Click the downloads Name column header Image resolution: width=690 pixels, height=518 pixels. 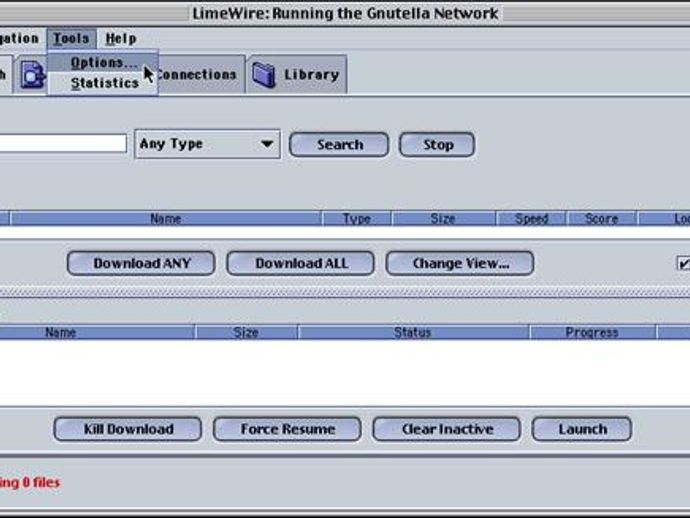pos(97,332)
